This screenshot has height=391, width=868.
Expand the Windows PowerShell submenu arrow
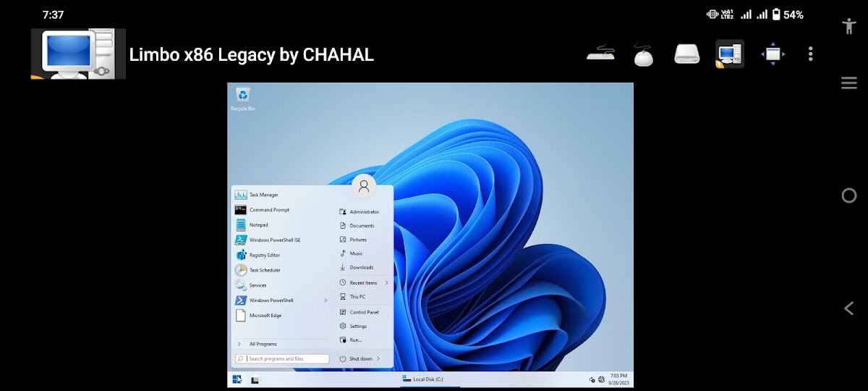click(x=325, y=300)
